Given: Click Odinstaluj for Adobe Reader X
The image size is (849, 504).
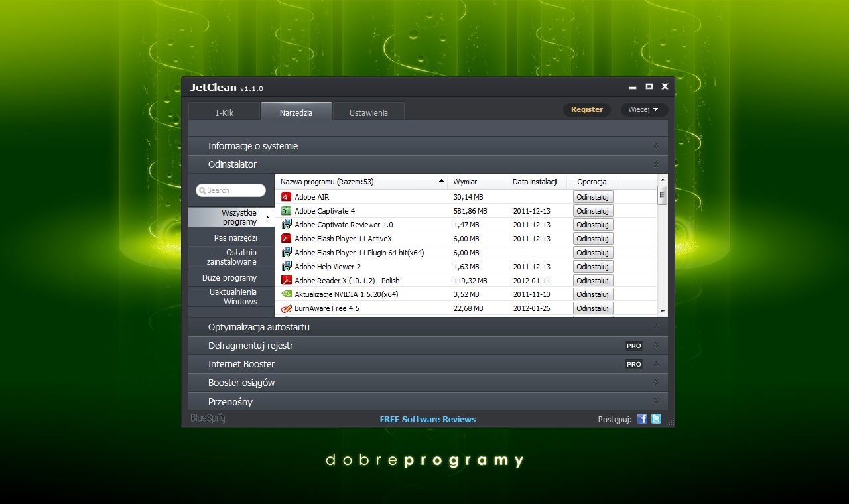Looking at the screenshot, I should click(x=593, y=281).
